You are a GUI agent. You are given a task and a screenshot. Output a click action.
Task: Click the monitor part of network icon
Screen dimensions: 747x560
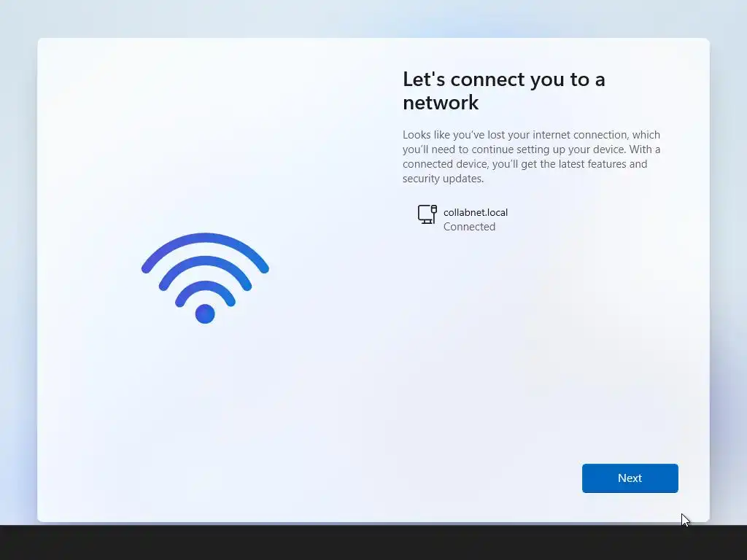(x=425, y=214)
